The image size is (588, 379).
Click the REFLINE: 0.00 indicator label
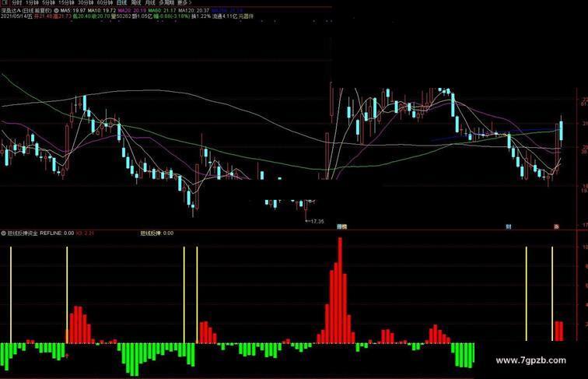tap(57, 233)
